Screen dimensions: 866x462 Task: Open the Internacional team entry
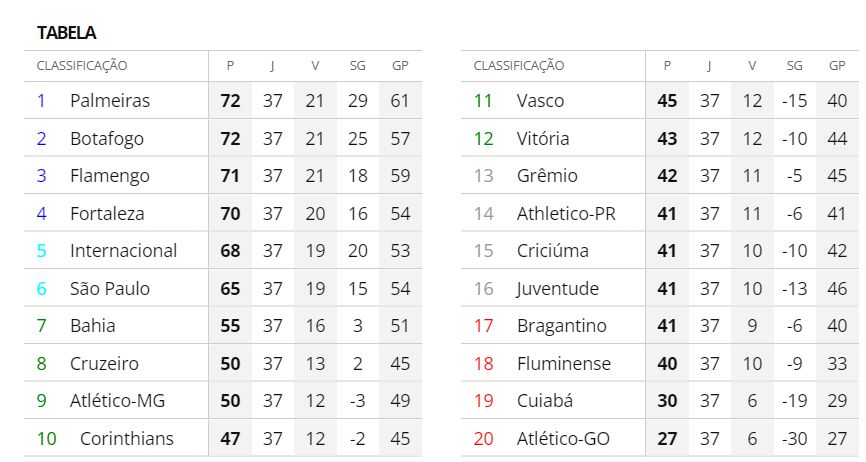(x=123, y=251)
